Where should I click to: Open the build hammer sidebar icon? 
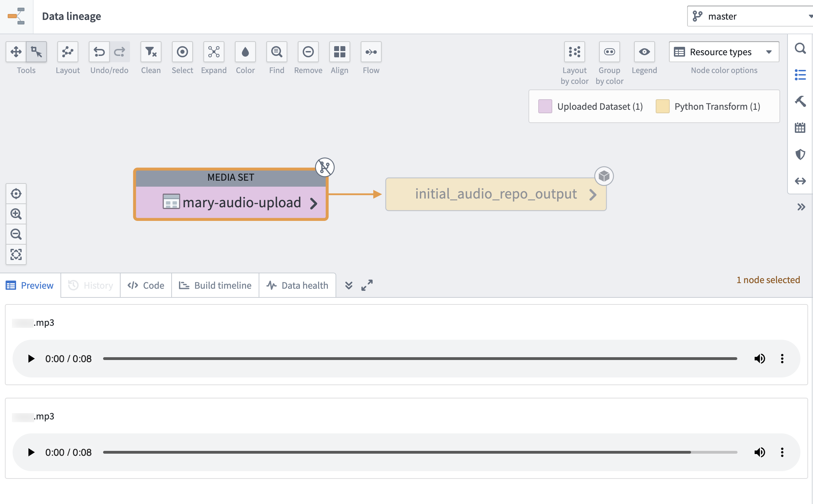800,101
